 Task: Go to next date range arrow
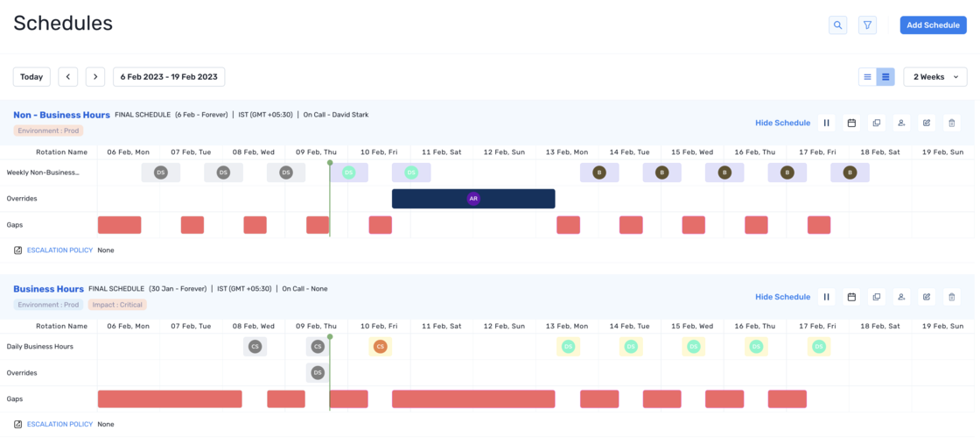click(95, 77)
